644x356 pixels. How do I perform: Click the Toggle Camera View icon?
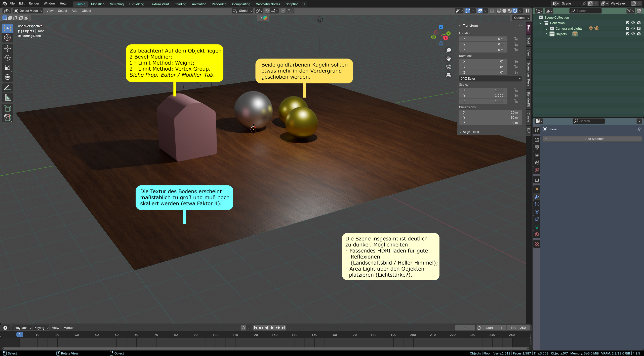pos(449,67)
